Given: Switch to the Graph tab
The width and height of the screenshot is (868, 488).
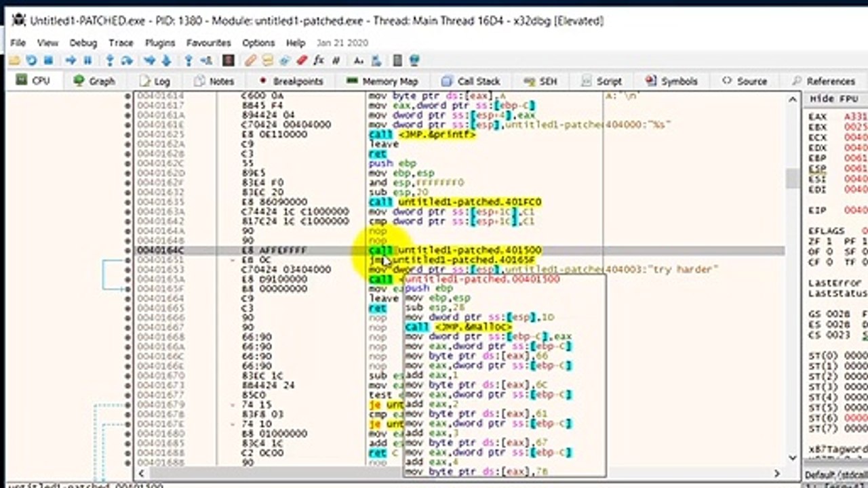Looking at the screenshot, I should pyautogui.click(x=94, y=81).
